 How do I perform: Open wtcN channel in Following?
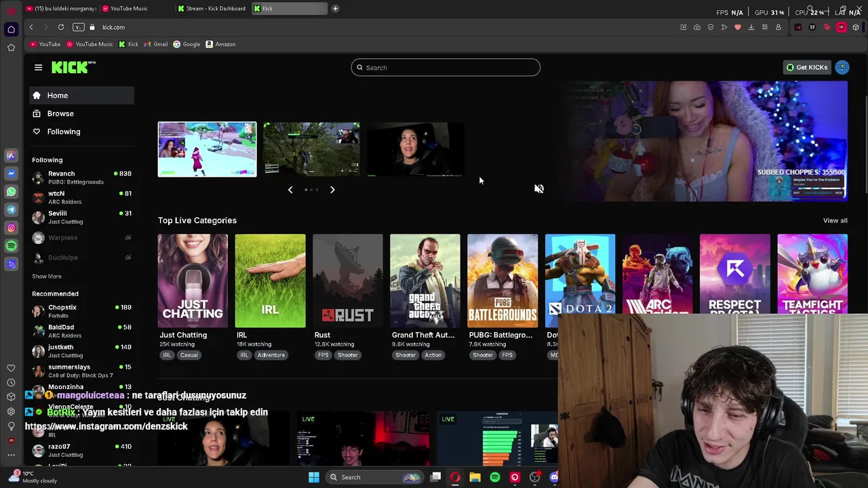pyautogui.click(x=81, y=197)
